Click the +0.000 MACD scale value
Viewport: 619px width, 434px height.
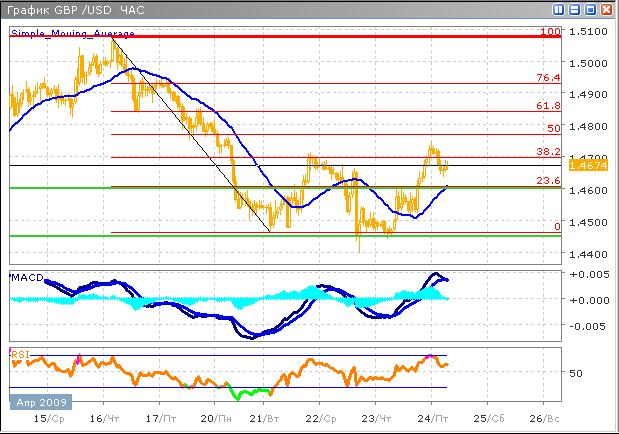pyautogui.click(x=589, y=300)
